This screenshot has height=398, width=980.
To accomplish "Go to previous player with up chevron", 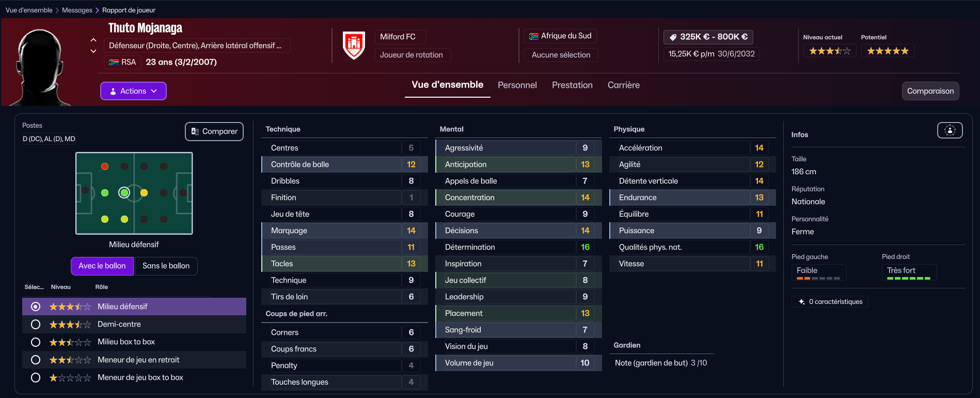I will pos(93,40).
